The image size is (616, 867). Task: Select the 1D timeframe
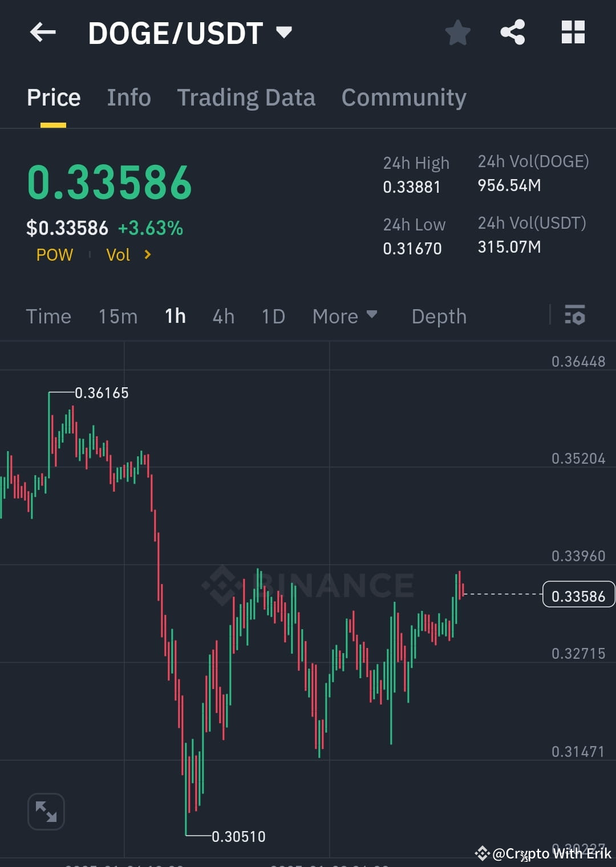point(273,316)
